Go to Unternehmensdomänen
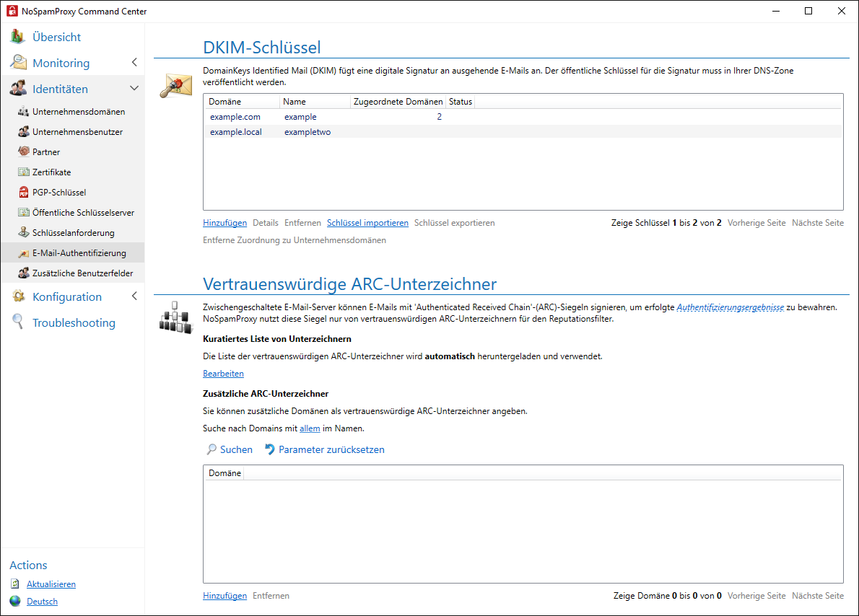 pos(79,112)
